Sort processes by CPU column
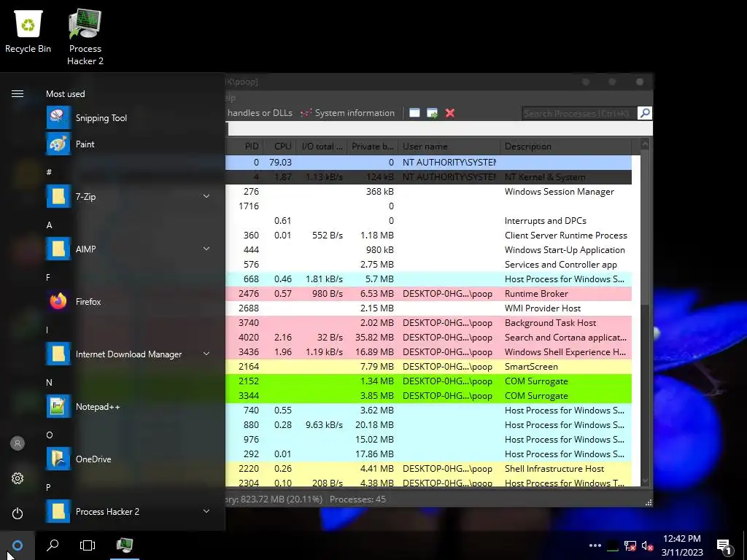 point(279,146)
